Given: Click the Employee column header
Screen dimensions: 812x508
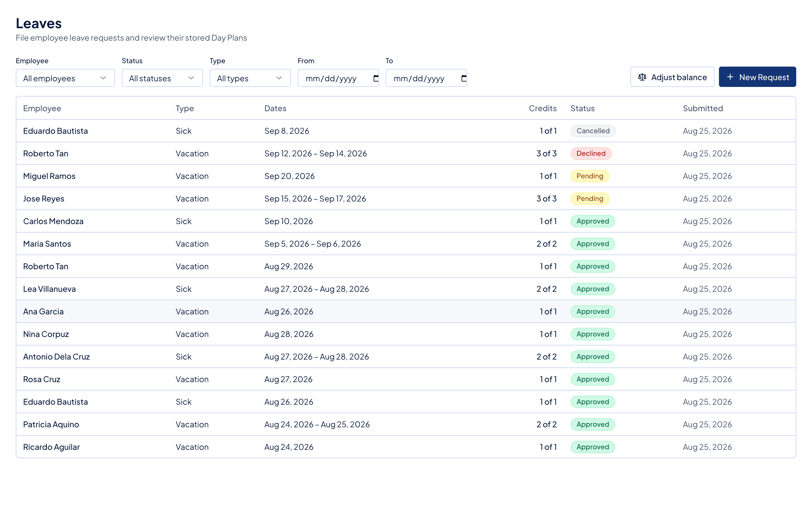Looking at the screenshot, I should [x=42, y=108].
